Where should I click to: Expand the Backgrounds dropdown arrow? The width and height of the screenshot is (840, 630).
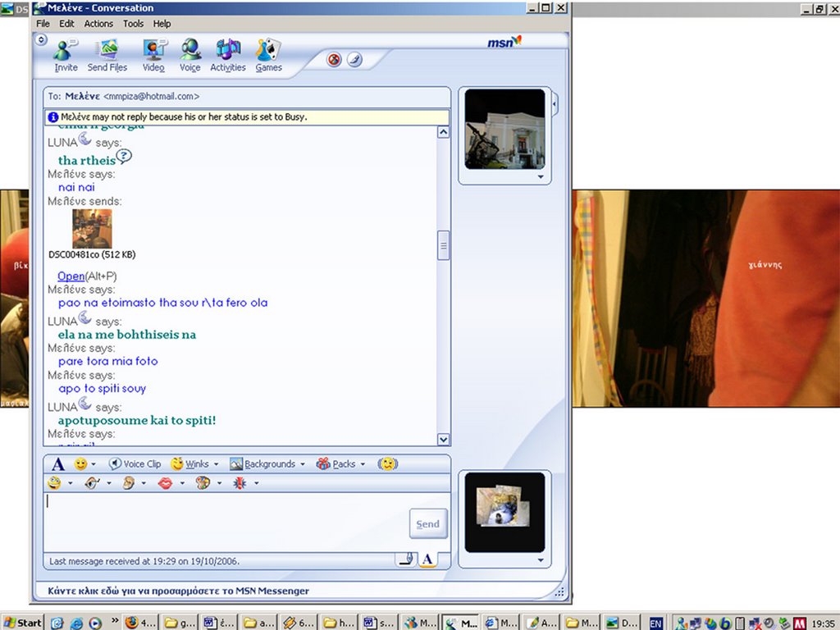point(303,464)
